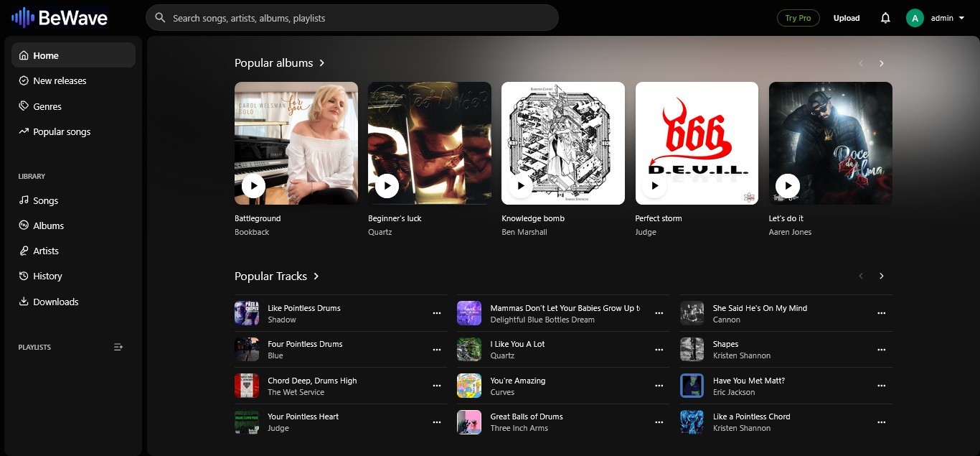The width and height of the screenshot is (980, 456).
Task: Click artist Cannon
Action: [727, 320]
